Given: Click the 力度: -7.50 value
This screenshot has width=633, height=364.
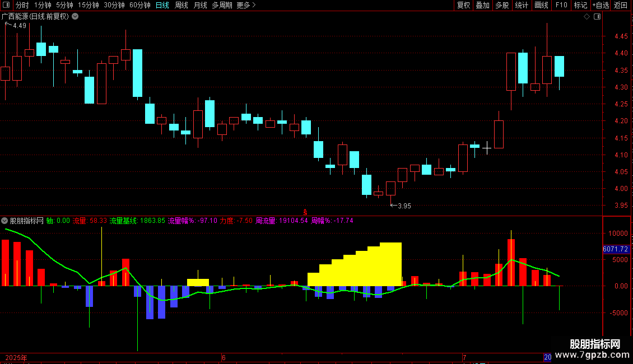Looking at the screenshot, I should pos(236,221).
